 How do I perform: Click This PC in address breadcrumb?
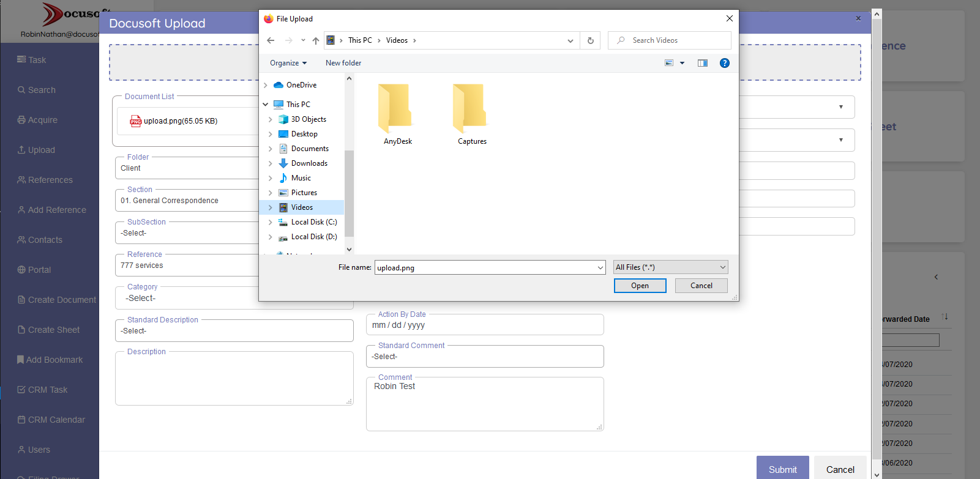coord(360,40)
